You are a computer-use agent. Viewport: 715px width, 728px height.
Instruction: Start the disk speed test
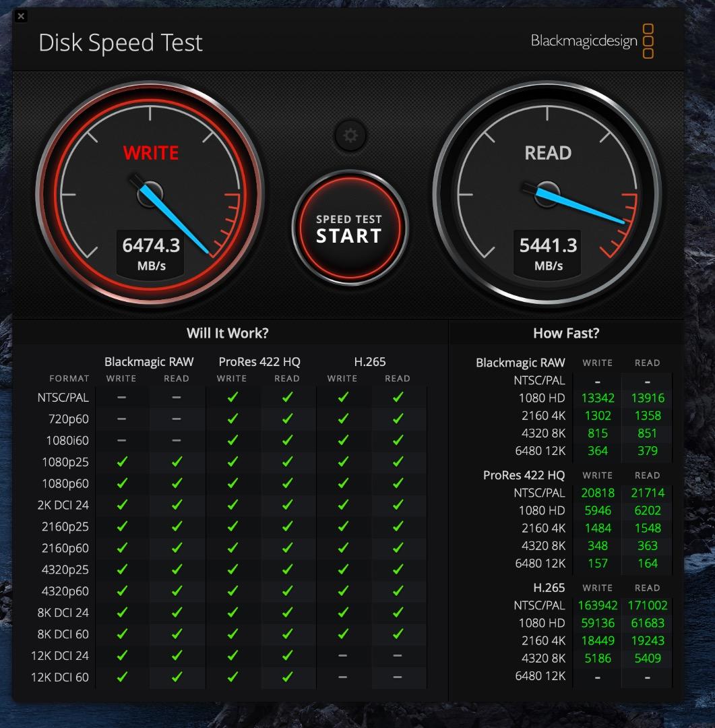(x=349, y=229)
